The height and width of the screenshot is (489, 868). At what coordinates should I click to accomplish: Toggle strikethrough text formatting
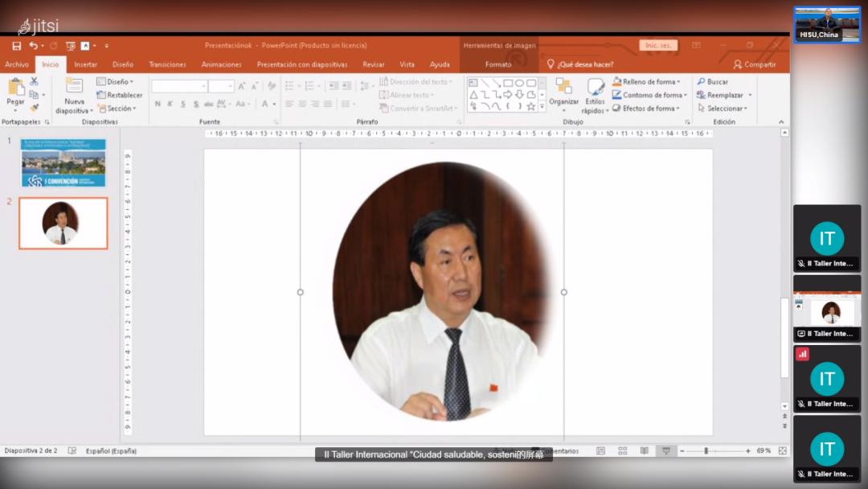209,104
